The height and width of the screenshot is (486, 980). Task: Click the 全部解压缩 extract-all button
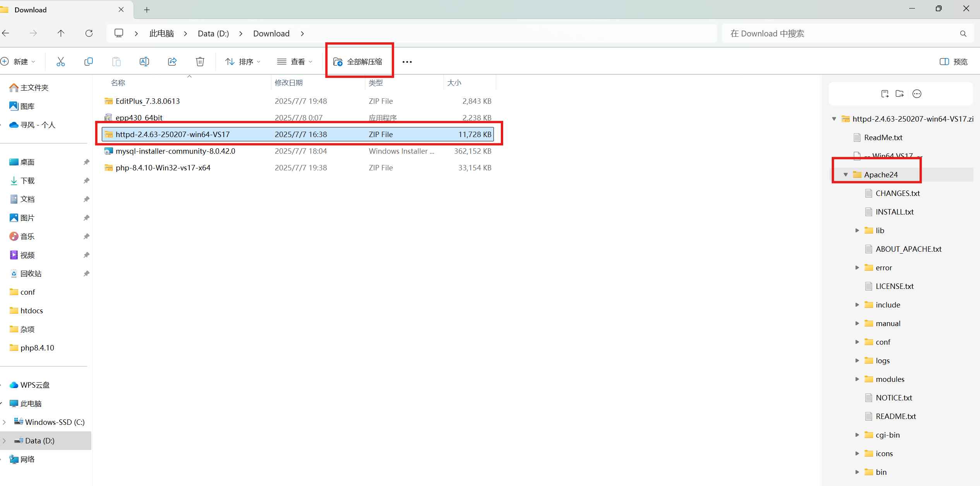pyautogui.click(x=359, y=61)
